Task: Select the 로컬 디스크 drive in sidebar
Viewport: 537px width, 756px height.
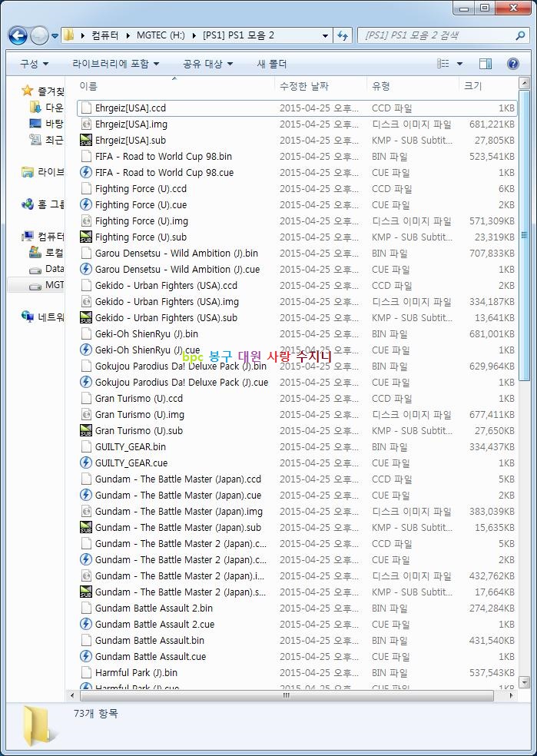Action: [x=46, y=252]
